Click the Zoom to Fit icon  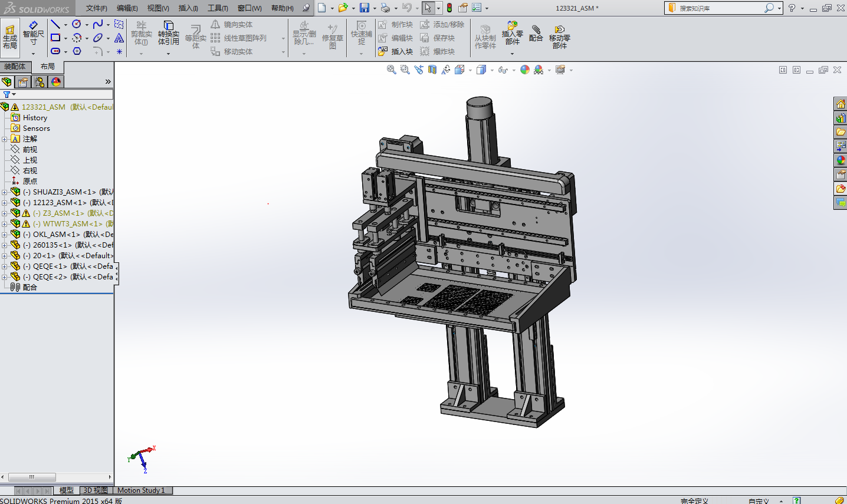[391, 70]
